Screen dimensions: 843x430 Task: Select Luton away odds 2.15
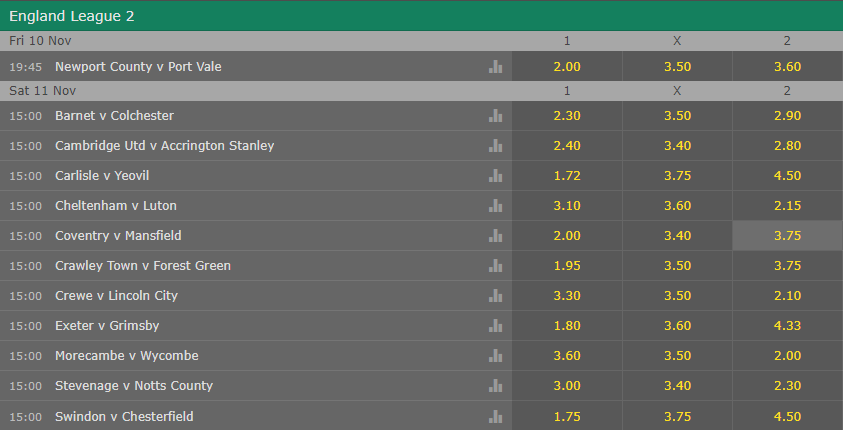click(788, 206)
